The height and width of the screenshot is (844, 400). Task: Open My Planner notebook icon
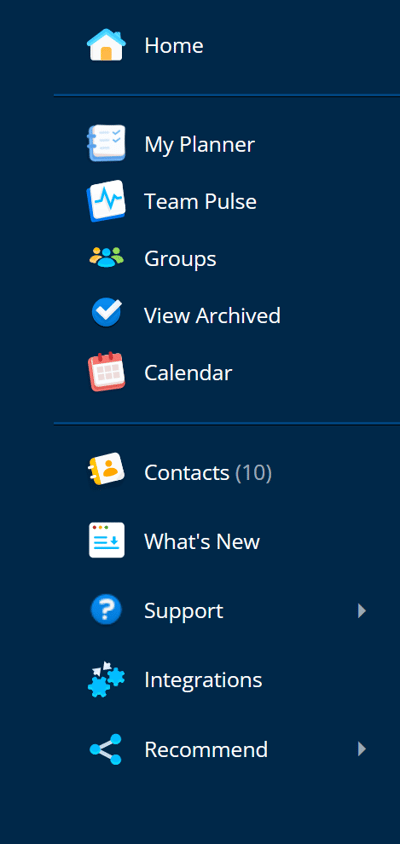pyautogui.click(x=106, y=144)
